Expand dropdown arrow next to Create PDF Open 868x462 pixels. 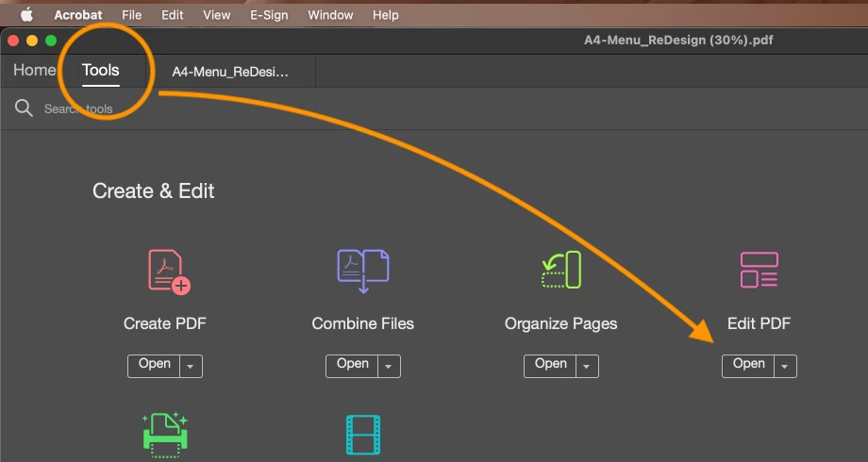(191, 366)
